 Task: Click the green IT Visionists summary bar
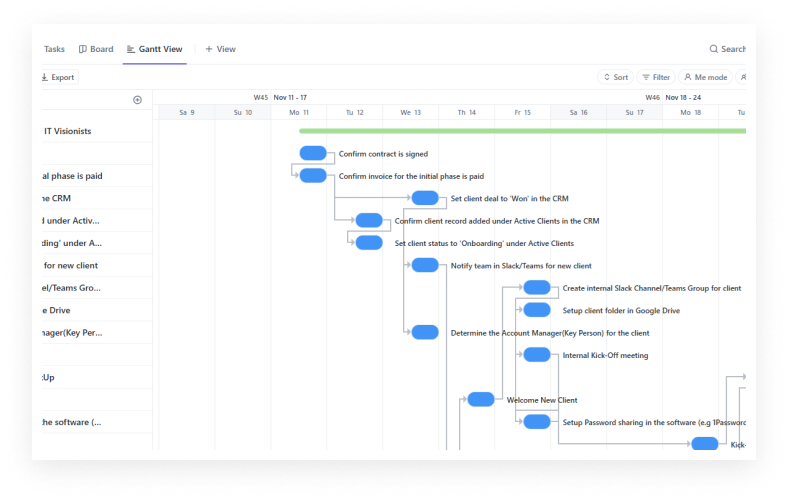pos(522,131)
